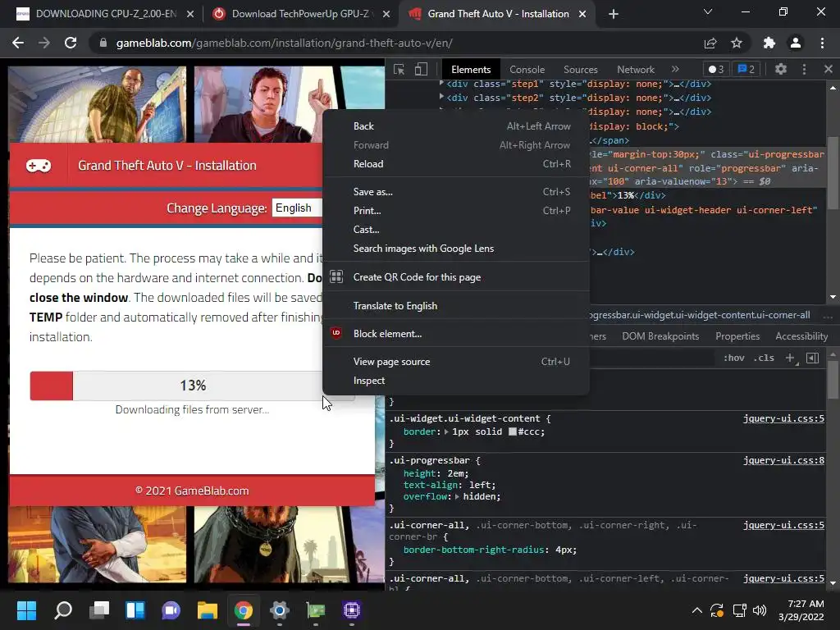Open the tab search chevron
Screen dimensions: 840x630
click(708, 11)
